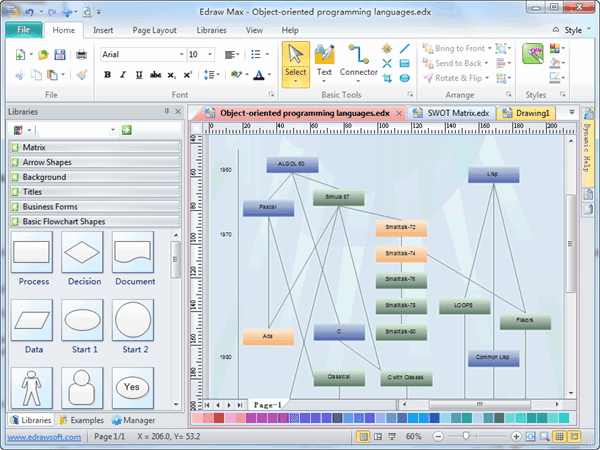The image size is (600, 450).
Task: Apply italic formatting
Action: click(123, 75)
